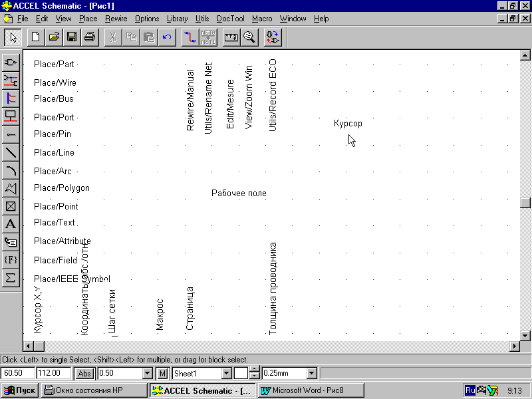Open the Utils menu
The image size is (532, 399).
[202, 19]
